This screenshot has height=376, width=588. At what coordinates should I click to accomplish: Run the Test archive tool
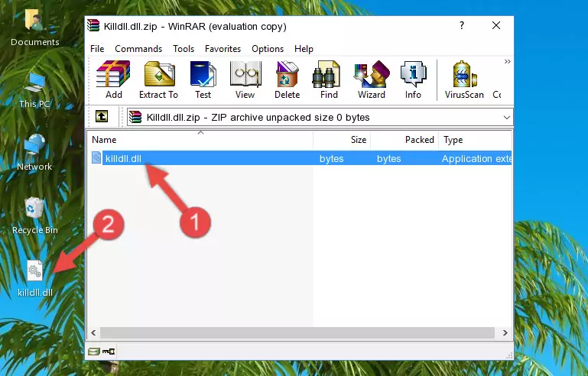pyautogui.click(x=203, y=79)
